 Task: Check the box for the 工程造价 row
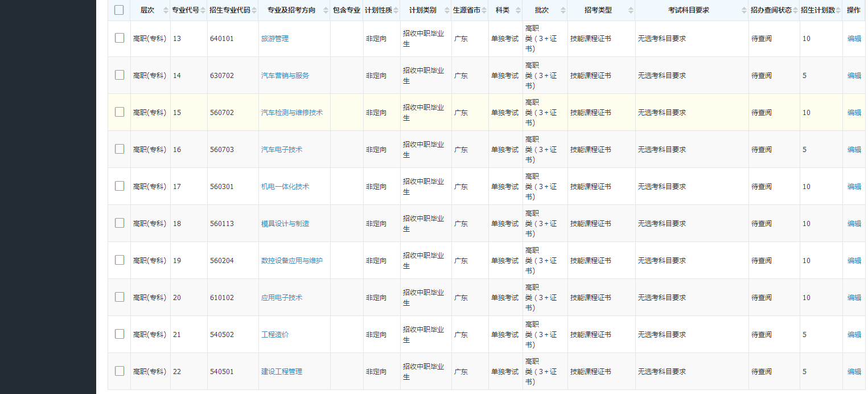(120, 334)
